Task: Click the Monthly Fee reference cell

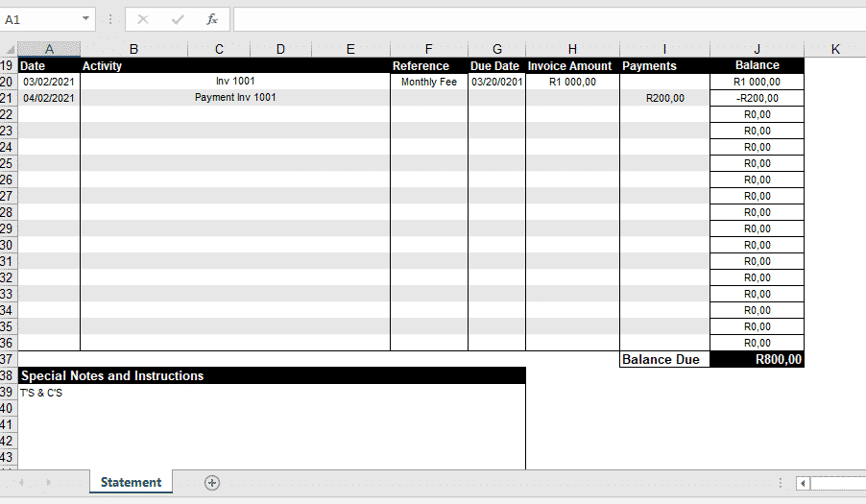Action: (x=428, y=82)
